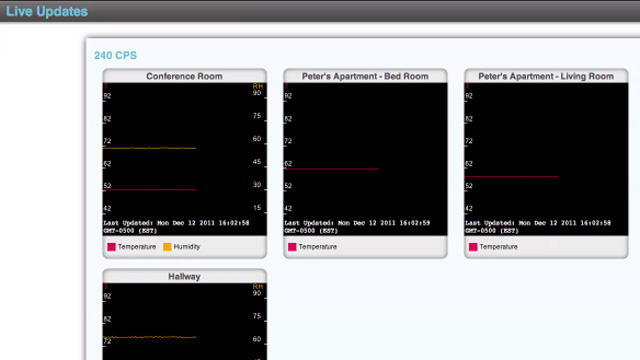Click yellow humidity line in Conference Room chart
Screen dimensions: 640x360
149,148
